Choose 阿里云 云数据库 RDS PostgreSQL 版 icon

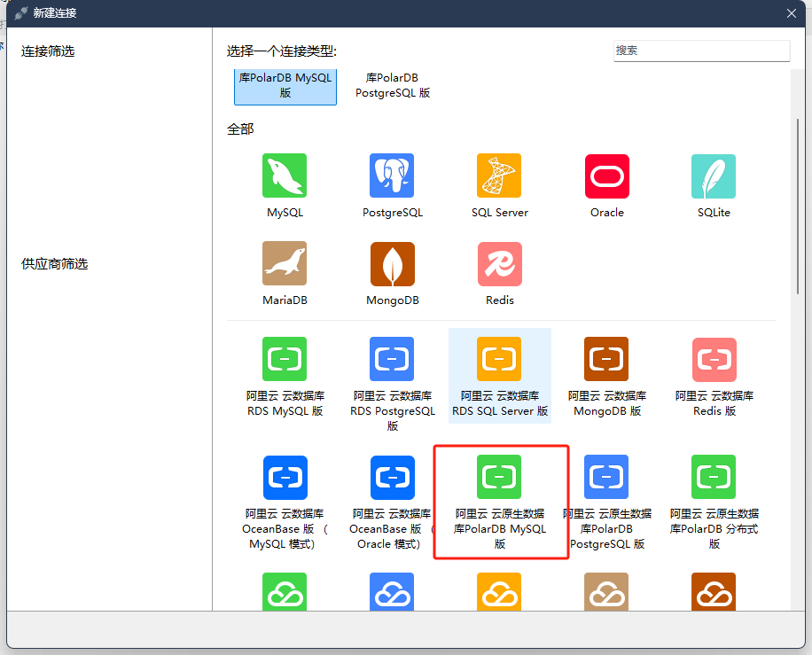(x=392, y=359)
